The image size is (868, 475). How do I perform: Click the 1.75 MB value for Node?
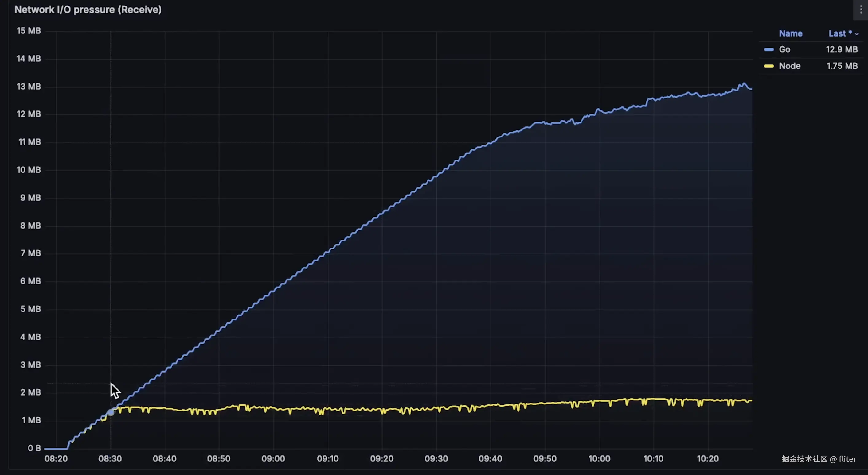(x=842, y=66)
